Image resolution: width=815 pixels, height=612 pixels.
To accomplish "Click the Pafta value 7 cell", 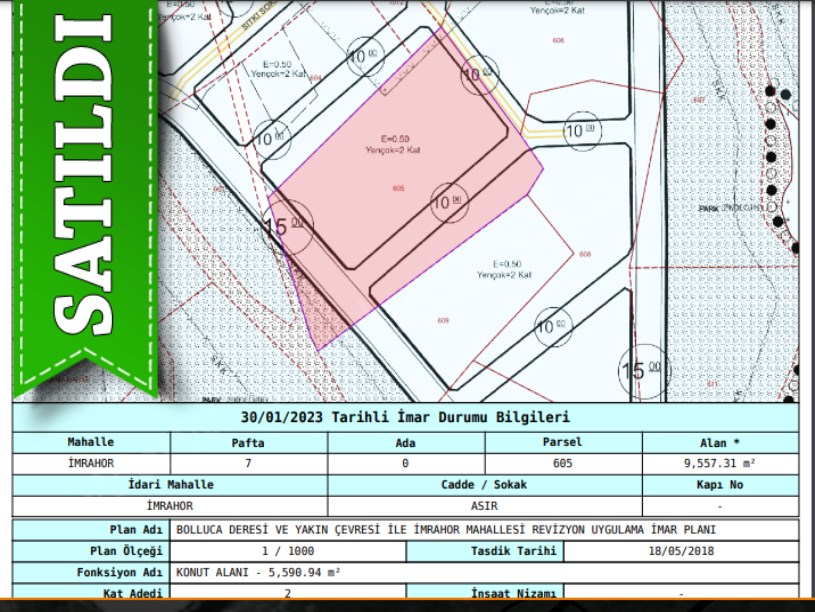I will (x=248, y=463).
